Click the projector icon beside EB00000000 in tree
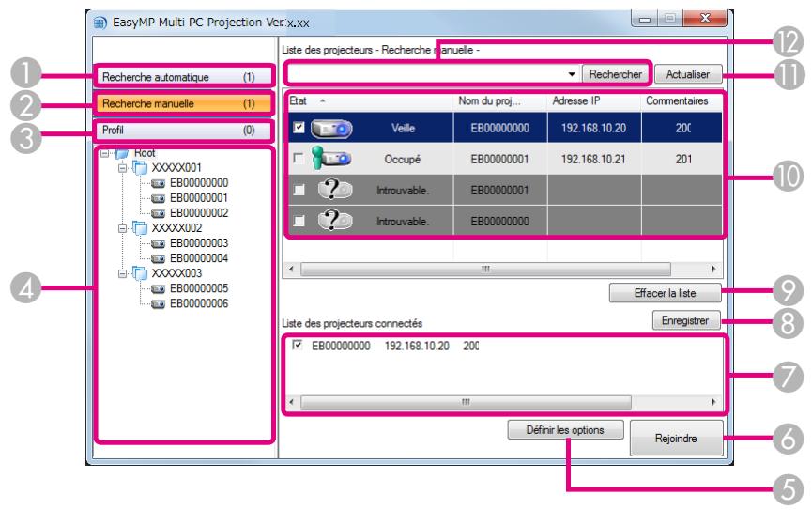 tap(158, 183)
